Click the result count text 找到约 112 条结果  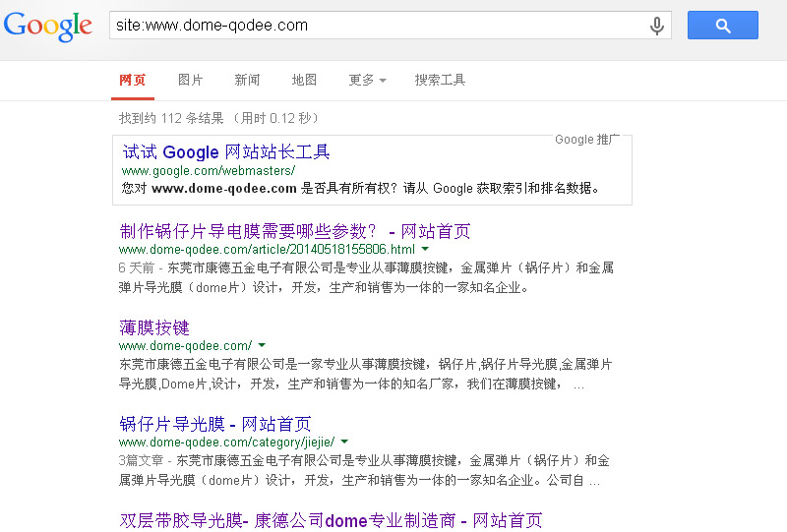pos(171,118)
